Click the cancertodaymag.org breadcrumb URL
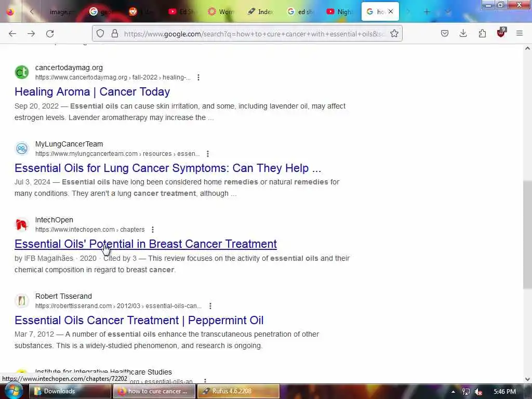This screenshot has width=532, height=399. [113, 77]
